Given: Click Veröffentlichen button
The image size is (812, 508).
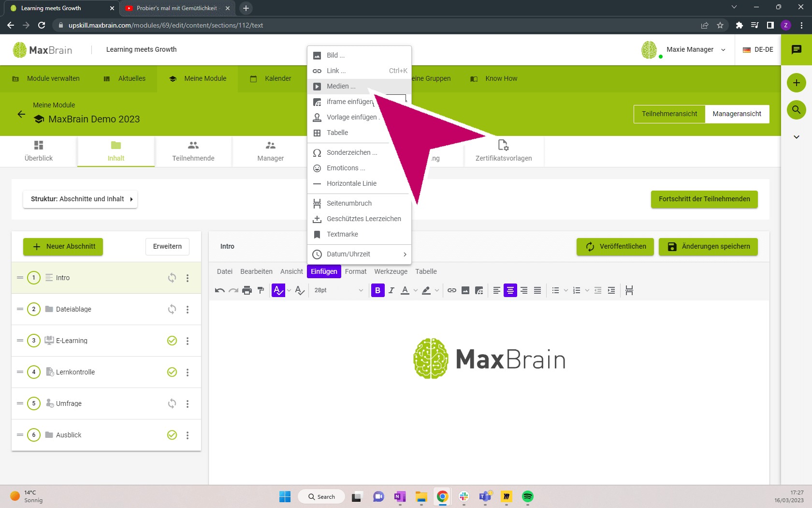Looking at the screenshot, I should pyautogui.click(x=615, y=247).
